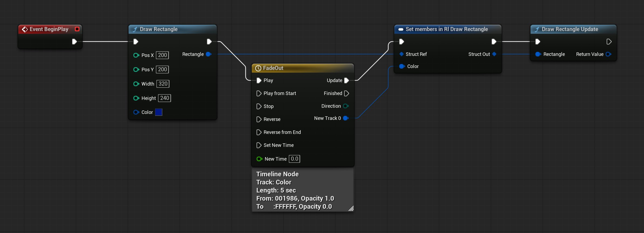
Task: Click the Reverse from End exec pin
Action: (259, 132)
